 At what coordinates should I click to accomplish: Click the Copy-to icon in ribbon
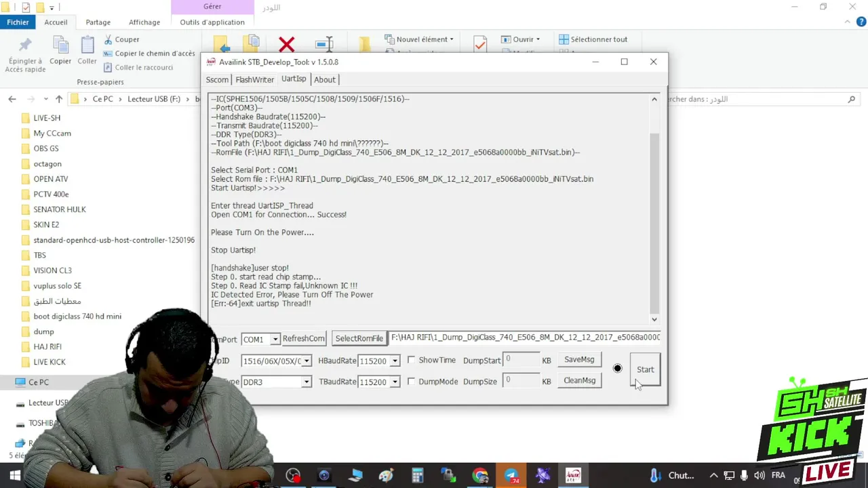click(252, 43)
